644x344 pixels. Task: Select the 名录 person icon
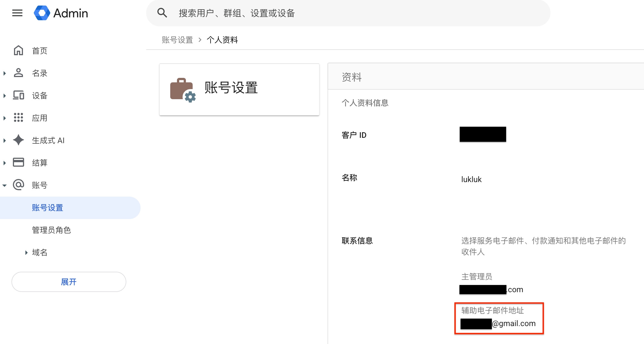[18, 73]
